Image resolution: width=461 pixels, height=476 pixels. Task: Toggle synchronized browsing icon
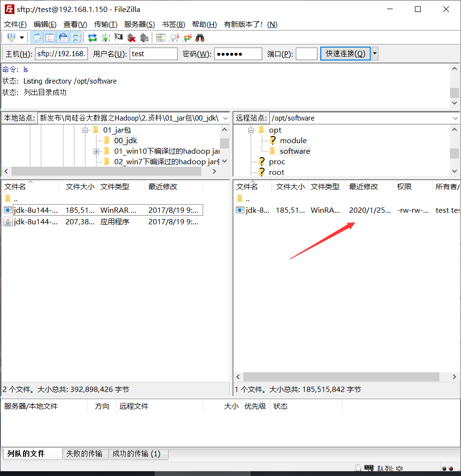click(x=187, y=37)
